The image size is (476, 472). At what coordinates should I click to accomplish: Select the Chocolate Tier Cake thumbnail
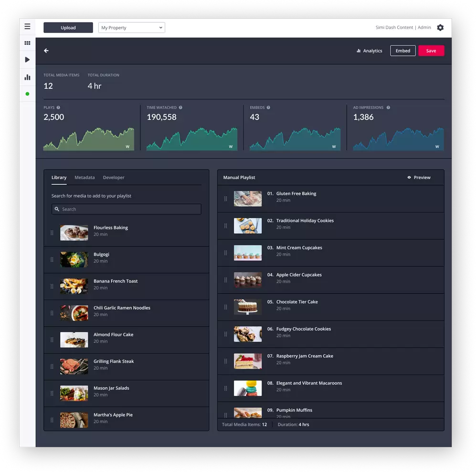pos(248,307)
